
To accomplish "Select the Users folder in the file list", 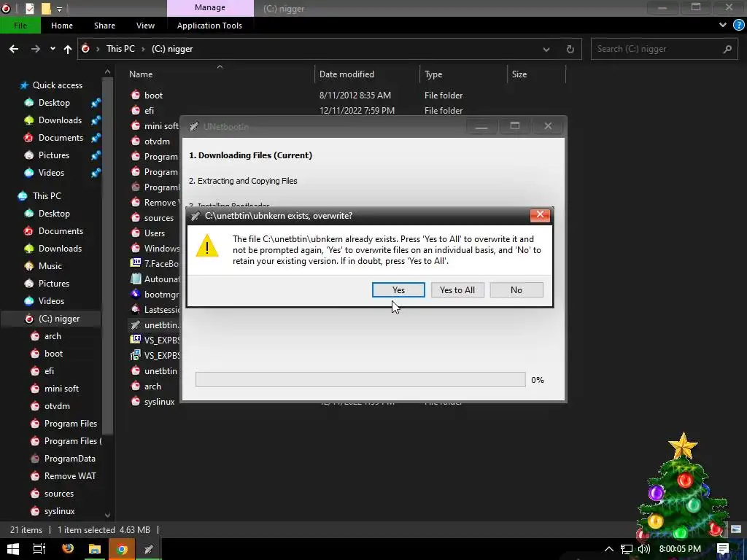I will pyautogui.click(x=155, y=233).
